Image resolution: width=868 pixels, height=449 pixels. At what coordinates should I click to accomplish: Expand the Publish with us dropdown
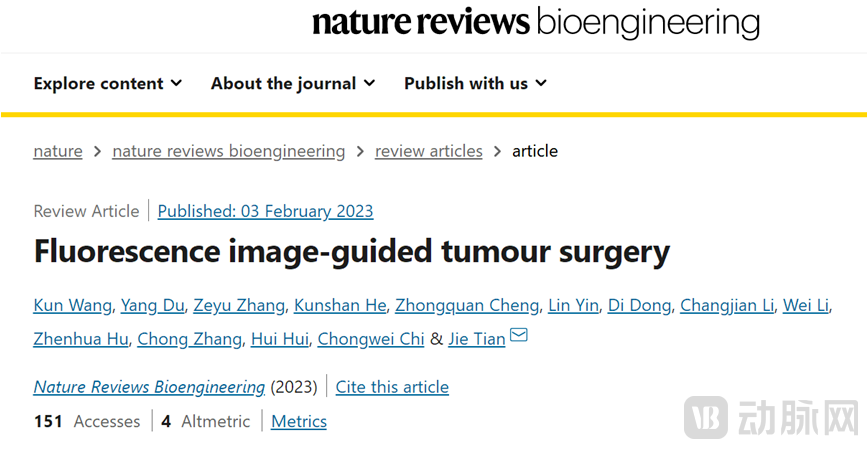[x=475, y=84]
